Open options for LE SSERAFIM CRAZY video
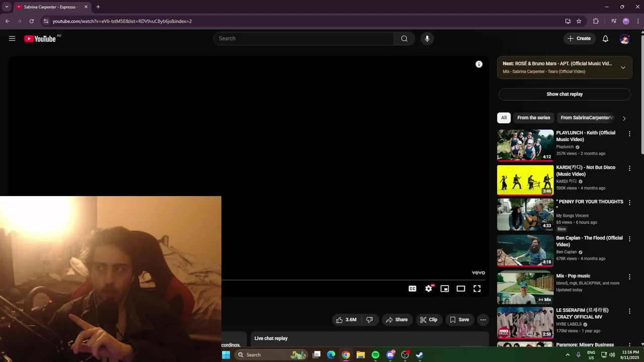This screenshot has width=644, height=362. pos(629,311)
